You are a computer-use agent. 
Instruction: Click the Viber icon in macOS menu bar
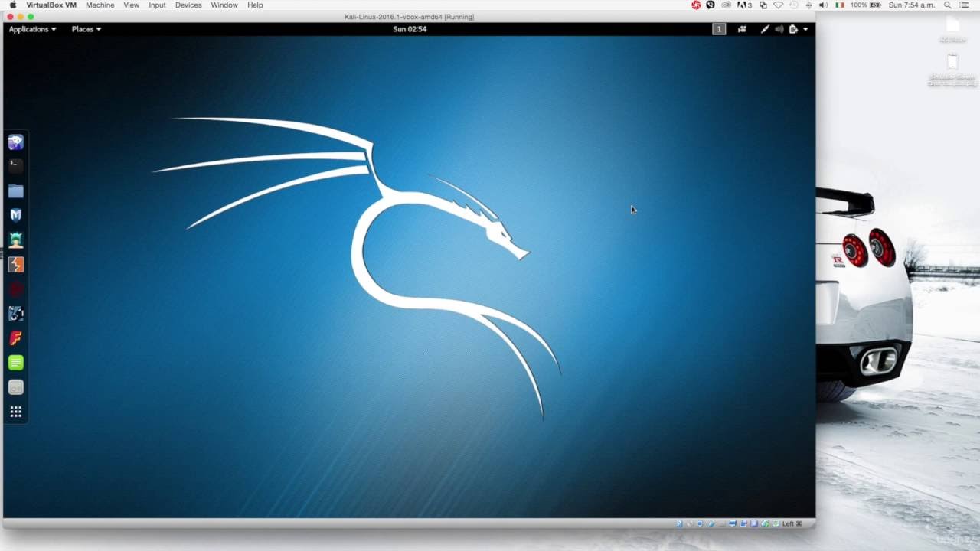(x=710, y=5)
